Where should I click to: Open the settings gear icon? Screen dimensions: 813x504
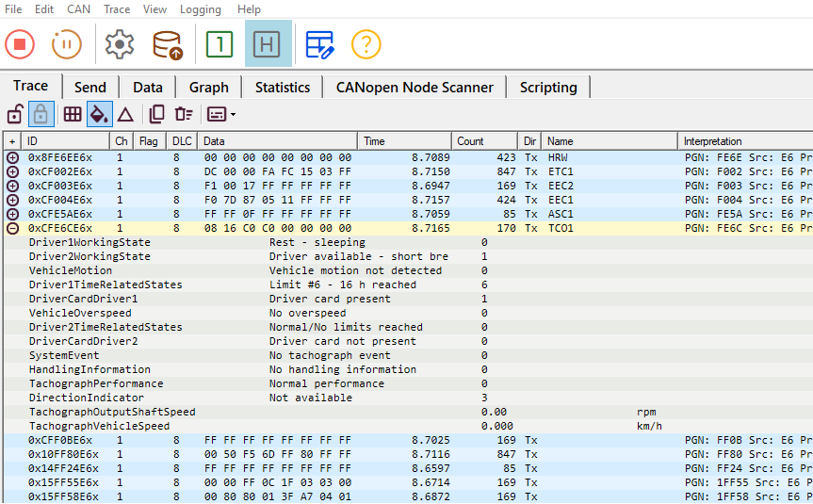[120, 44]
